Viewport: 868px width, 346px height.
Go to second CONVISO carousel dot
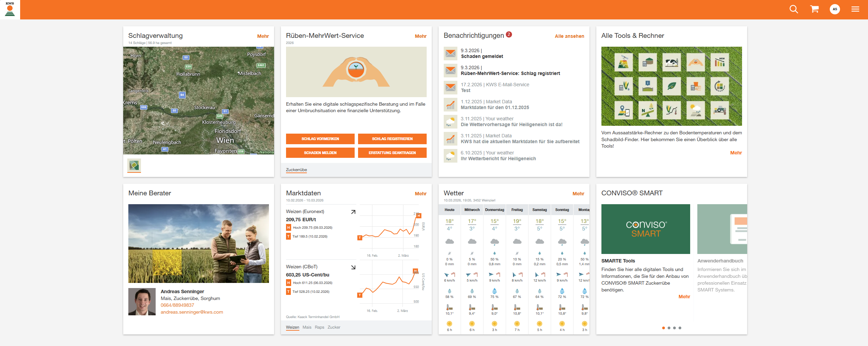point(669,328)
